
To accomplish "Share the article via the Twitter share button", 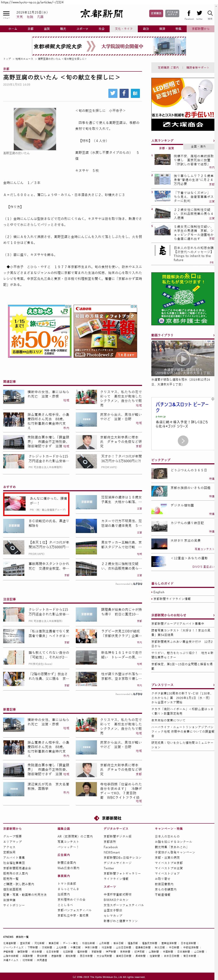I will pyautogui.click(x=113, y=93).
